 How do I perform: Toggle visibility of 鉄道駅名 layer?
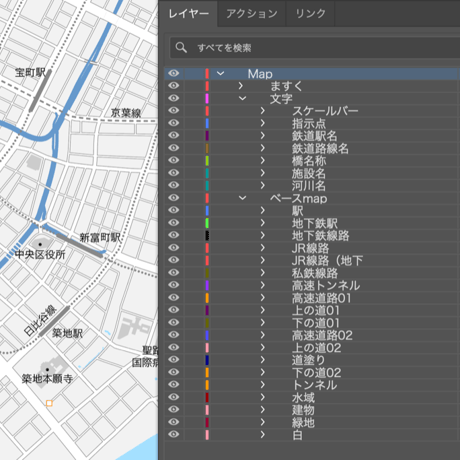click(x=174, y=135)
